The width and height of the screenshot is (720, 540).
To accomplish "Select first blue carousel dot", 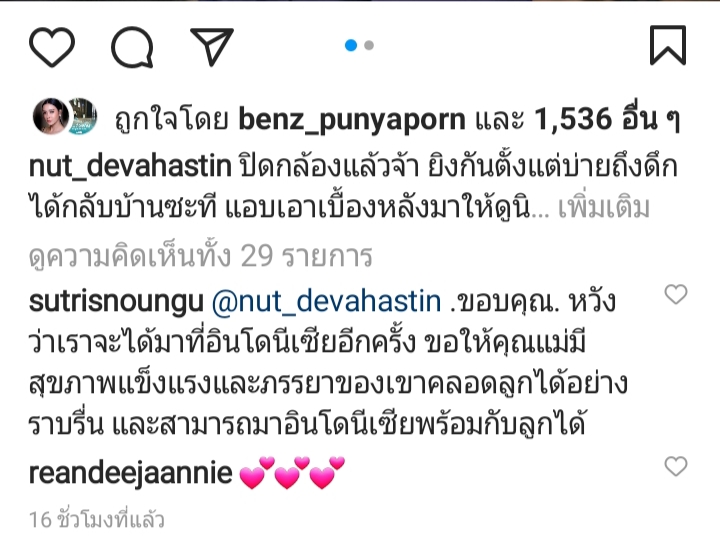I will pyautogui.click(x=351, y=45).
